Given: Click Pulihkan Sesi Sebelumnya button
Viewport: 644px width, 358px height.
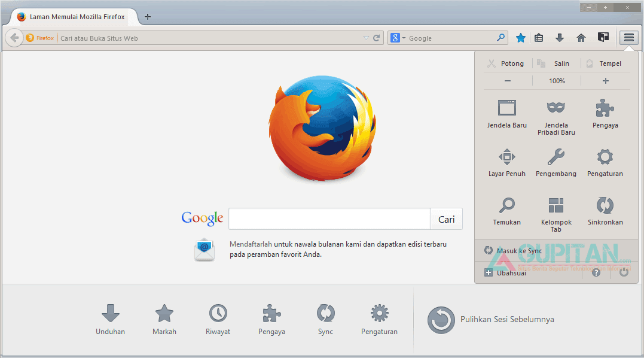Looking at the screenshot, I should [x=492, y=320].
